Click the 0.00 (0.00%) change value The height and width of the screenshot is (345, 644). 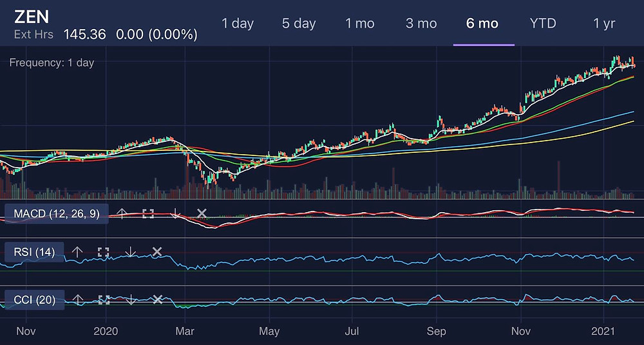tap(156, 35)
